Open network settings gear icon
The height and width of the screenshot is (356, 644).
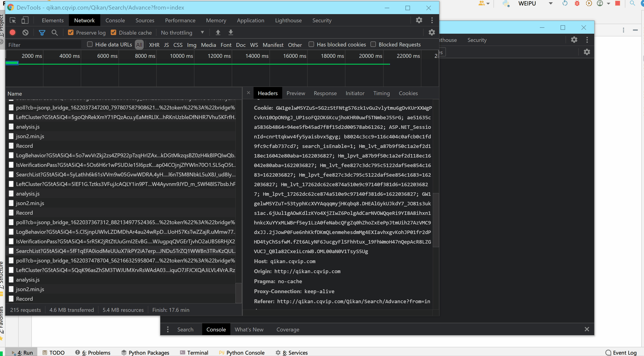432,33
